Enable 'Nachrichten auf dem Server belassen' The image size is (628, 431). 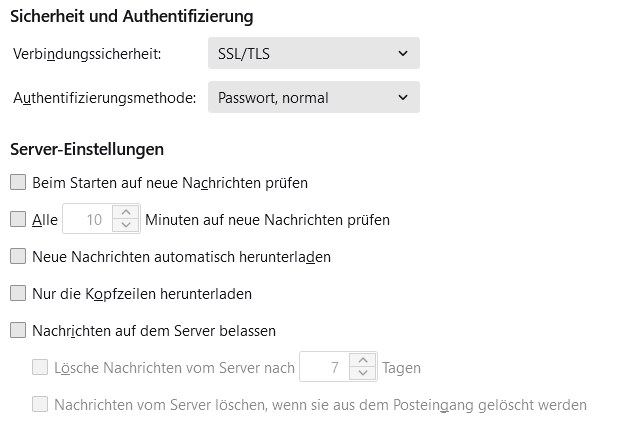pyautogui.click(x=18, y=330)
